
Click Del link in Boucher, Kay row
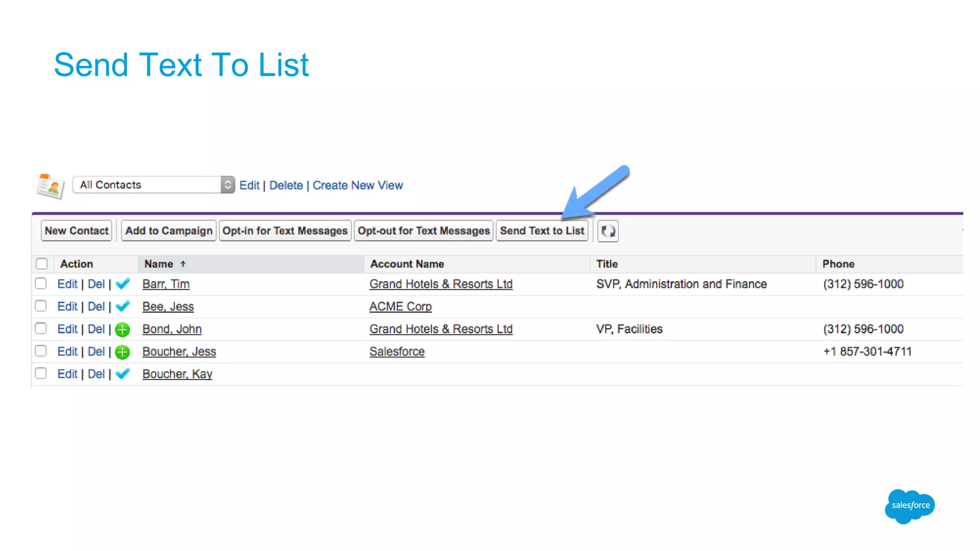(96, 374)
